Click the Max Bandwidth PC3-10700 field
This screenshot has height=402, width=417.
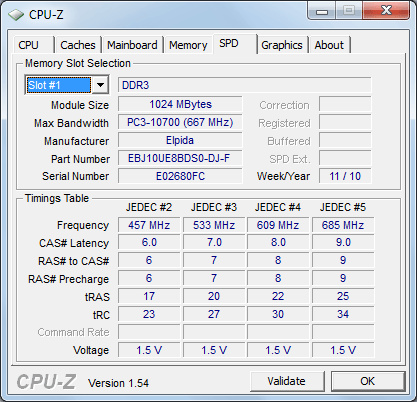click(x=180, y=122)
